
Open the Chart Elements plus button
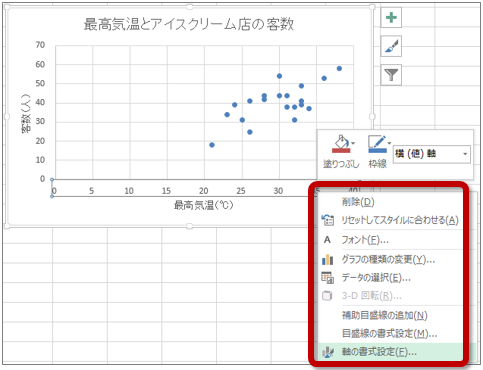[x=391, y=17]
